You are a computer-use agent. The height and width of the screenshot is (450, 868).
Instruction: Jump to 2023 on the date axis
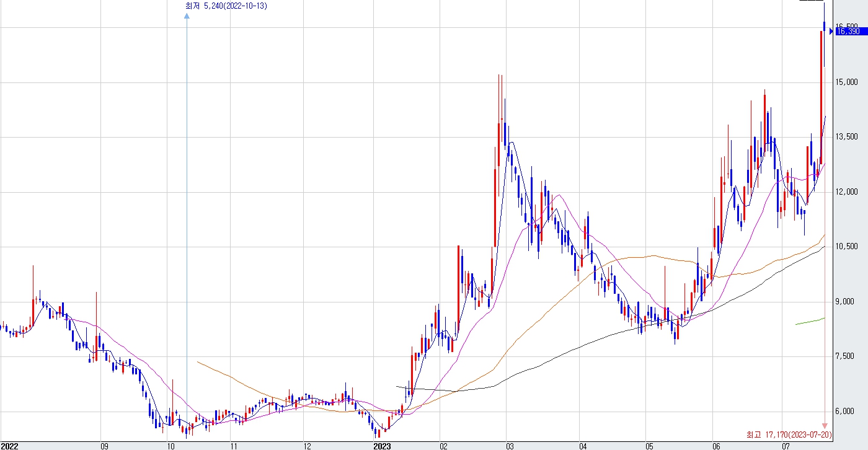(383, 446)
